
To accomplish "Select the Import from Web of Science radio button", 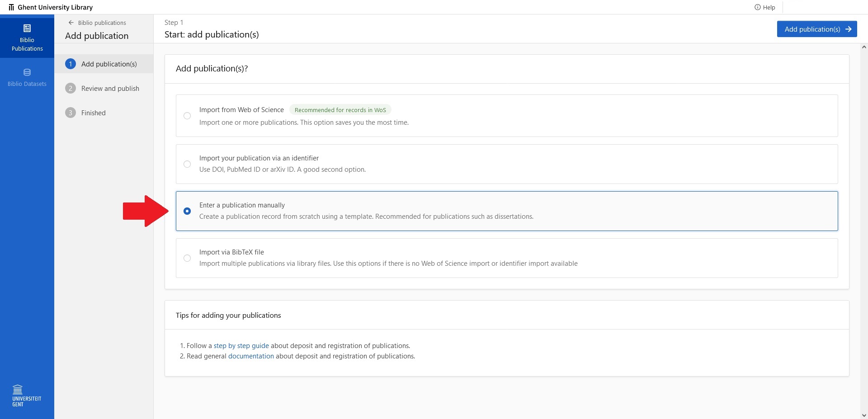I will click(x=187, y=116).
